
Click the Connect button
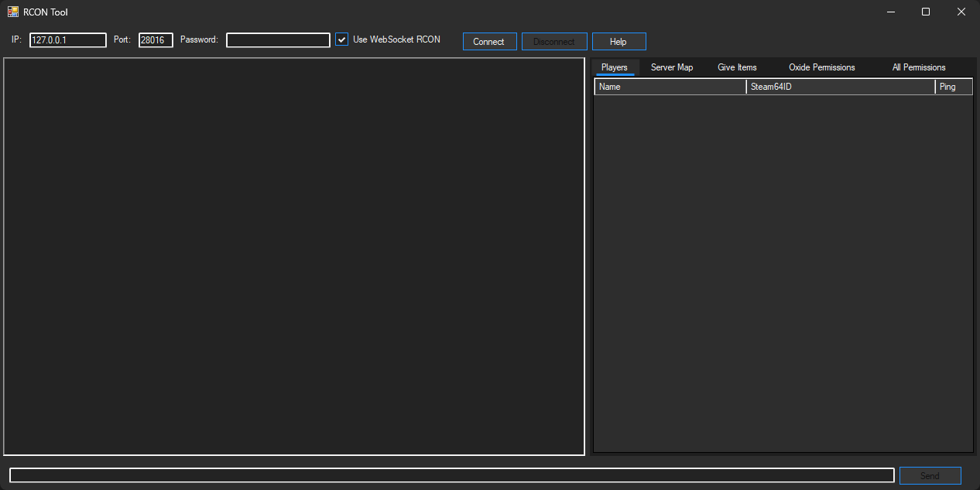click(x=489, y=41)
